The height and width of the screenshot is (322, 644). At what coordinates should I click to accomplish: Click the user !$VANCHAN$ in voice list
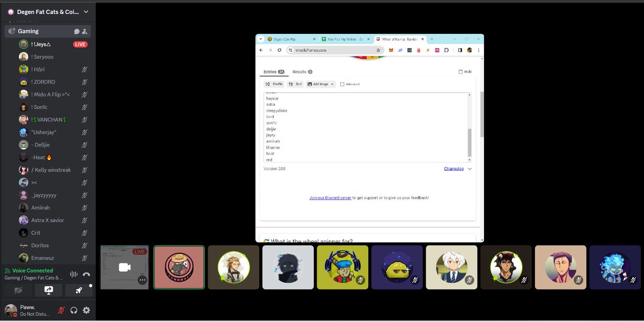tap(48, 120)
